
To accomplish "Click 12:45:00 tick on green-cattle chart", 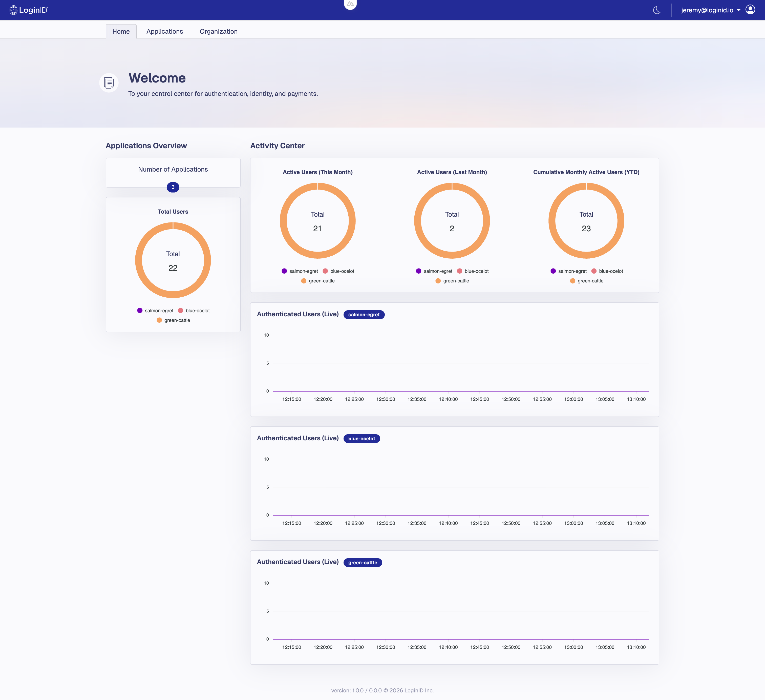I will click(x=480, y=647).
